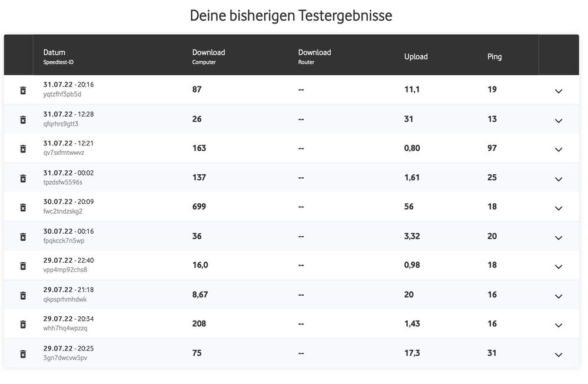
Task: Select the speedtest ID 3gn7dwcvw5pv text
Action: (x=65, y=358)
